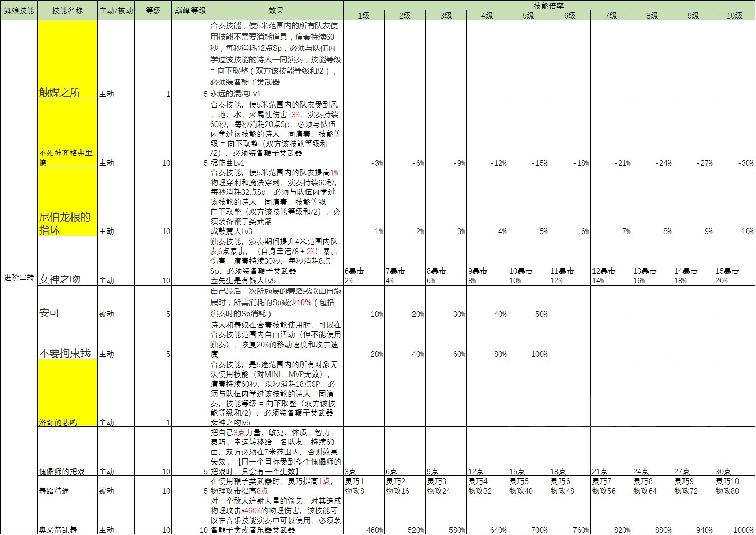Click the 灵巧1 物攻8 cell

pos(364,486)
